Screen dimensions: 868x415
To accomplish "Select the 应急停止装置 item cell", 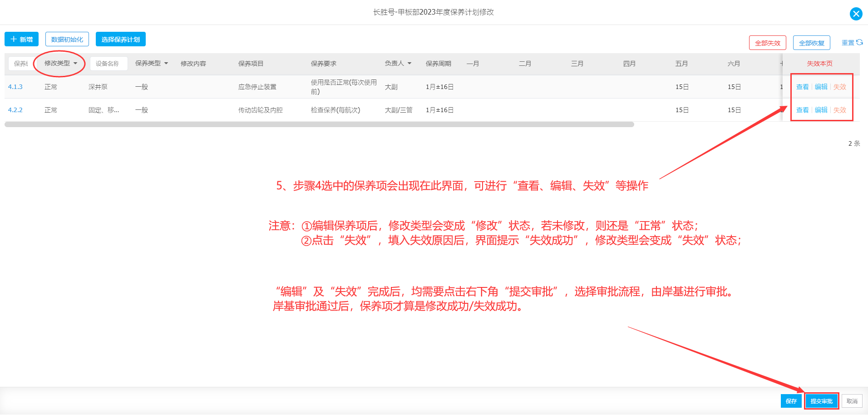I will (x=257, y=87).
